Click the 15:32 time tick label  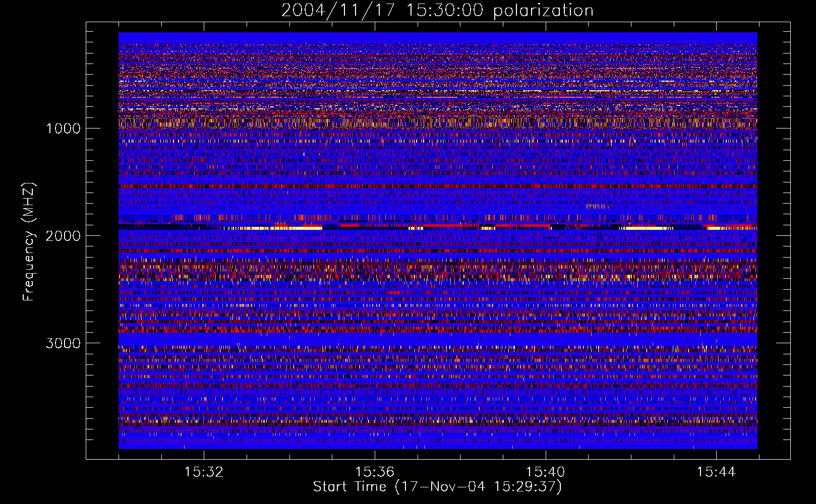tap(204, 472)
